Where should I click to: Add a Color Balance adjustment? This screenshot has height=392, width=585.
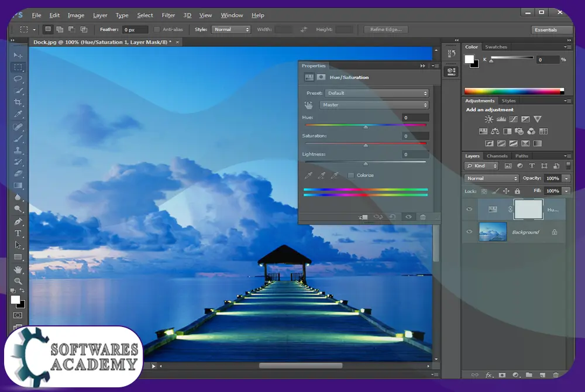click(495, 131)
